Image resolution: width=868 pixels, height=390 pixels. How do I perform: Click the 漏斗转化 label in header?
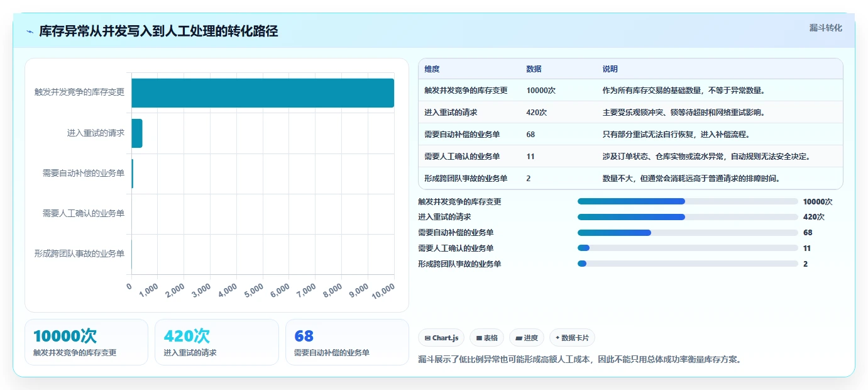pos(825,28)
